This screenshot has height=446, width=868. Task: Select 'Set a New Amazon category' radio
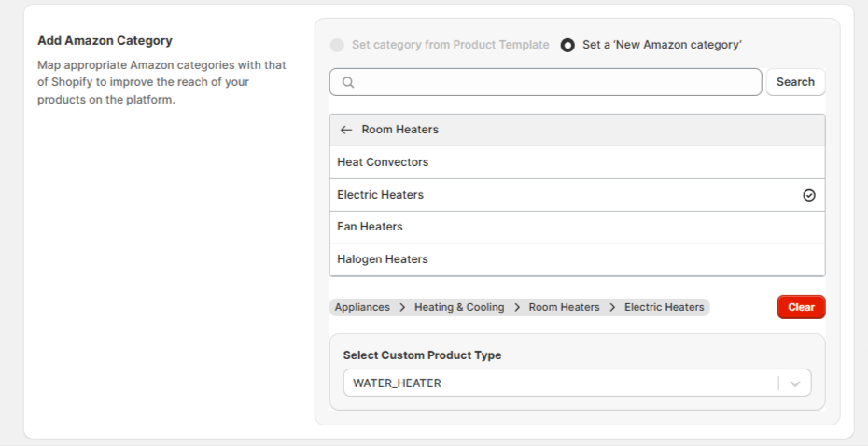tap(567, 45)
